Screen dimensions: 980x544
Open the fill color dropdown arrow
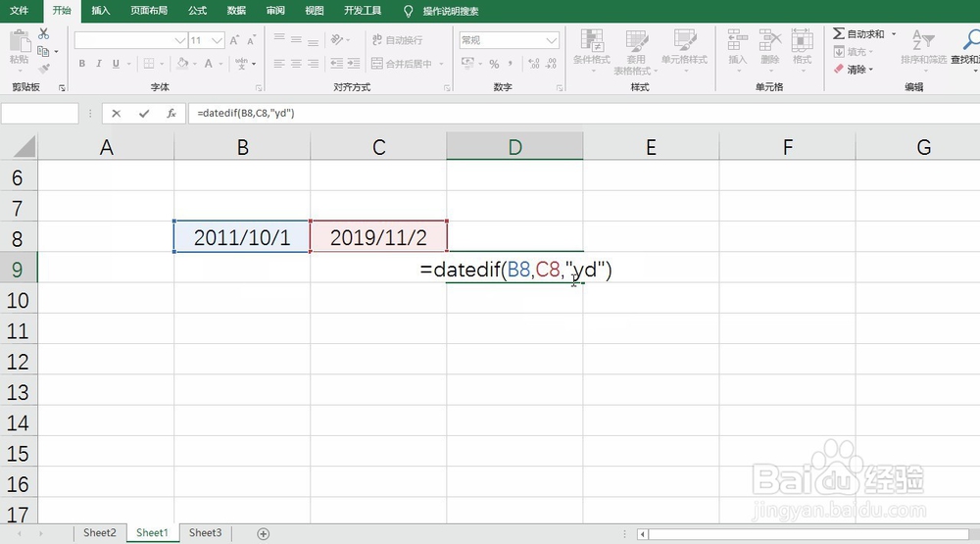point(194,64)
